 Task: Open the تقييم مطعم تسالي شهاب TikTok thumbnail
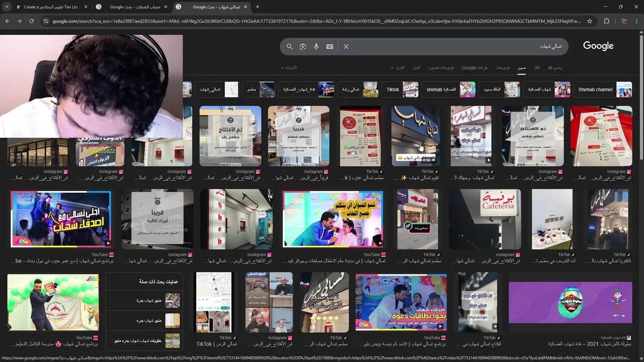(325, 302)
